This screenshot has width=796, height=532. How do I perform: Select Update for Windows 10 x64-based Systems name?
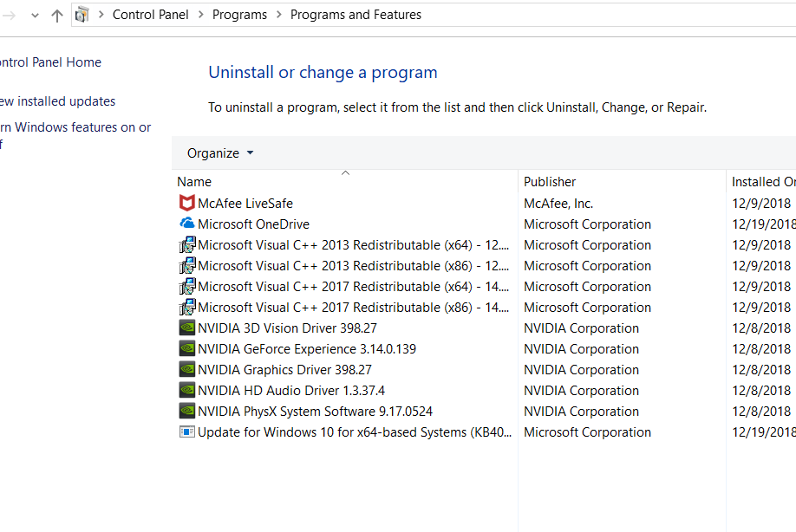[x=355, y=432]
